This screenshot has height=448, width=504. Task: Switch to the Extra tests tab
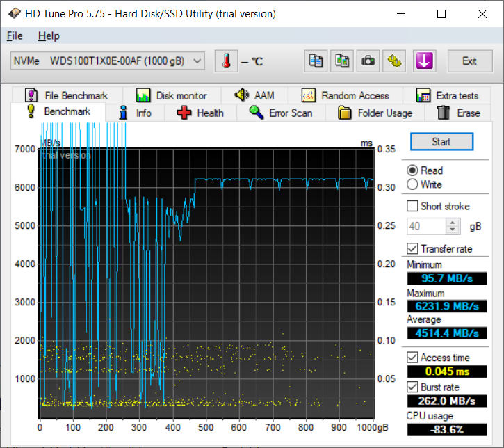click(447, 95)
